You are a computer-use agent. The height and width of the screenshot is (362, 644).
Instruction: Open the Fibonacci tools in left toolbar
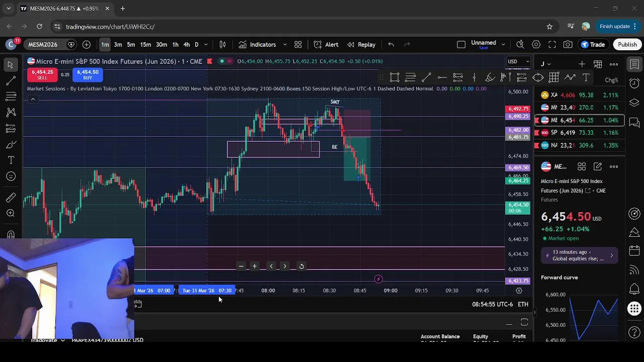click(11, 97)
